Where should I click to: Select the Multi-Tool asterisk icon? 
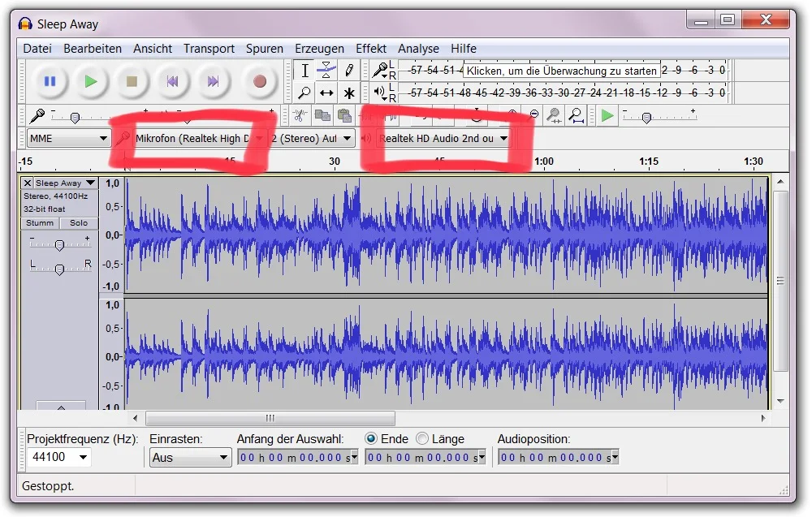click(x=349, y=93)
